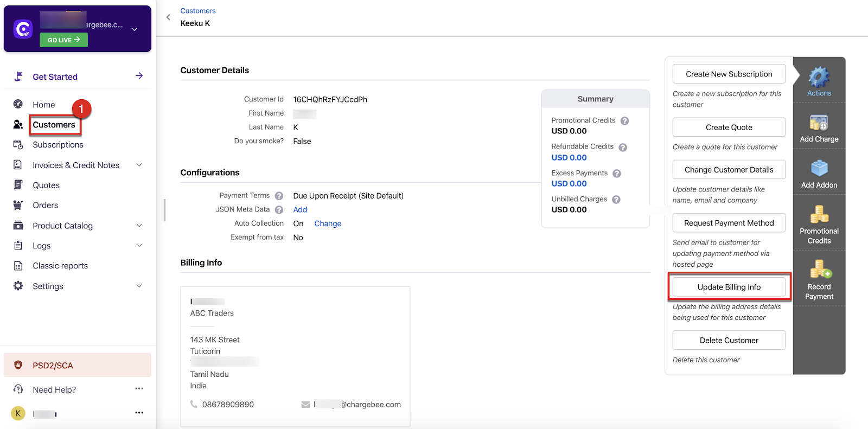Click Refundable Credits USD 0.00 amount
This screenshot has height=429, width=868.
[x=569, y=158]
